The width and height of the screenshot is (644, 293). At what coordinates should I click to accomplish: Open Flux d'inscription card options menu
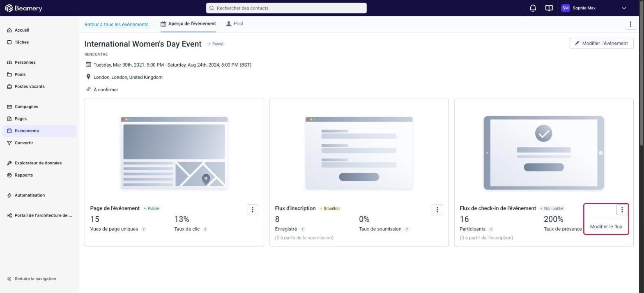point(437,210)
